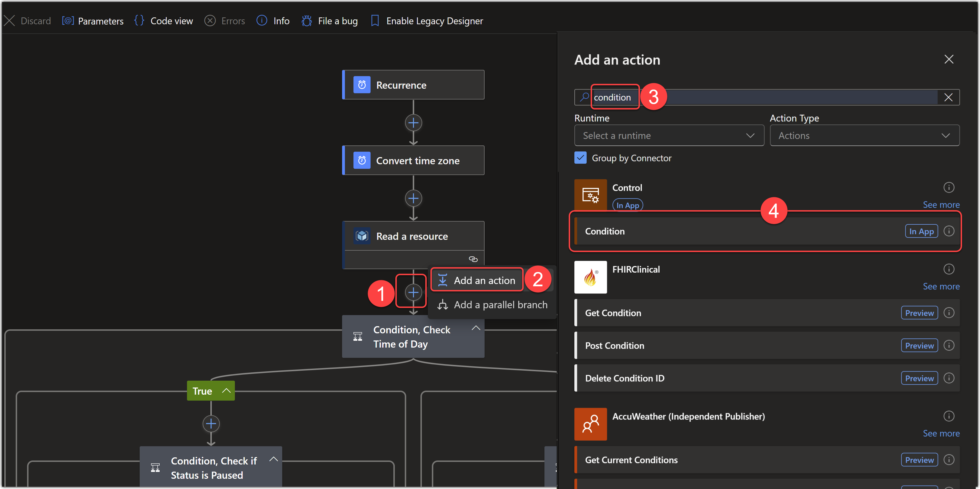Uncheck Group by Connector checkbox
The width and height of the screenshot is (980, 489).
point(580,158)
